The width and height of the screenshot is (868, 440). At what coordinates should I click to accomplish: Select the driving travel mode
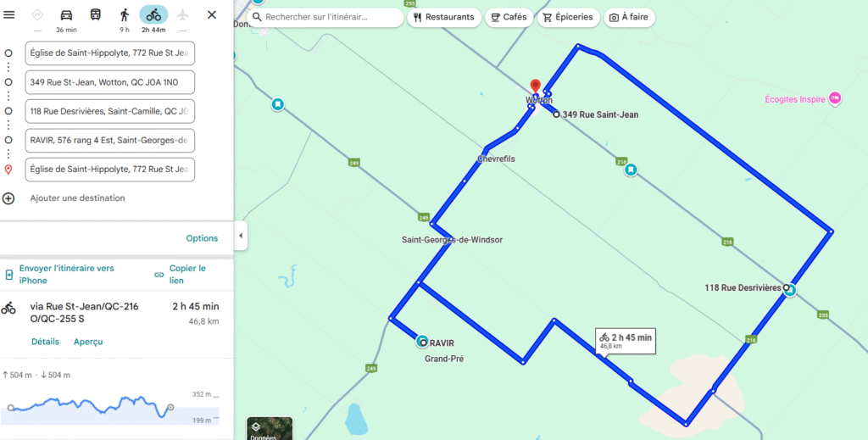coord(66,15)
